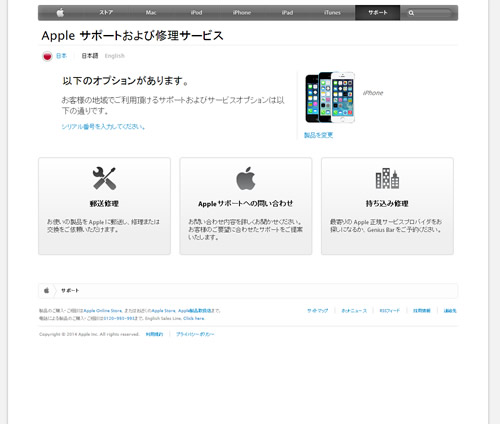The width and height of the screenshot is (500, 424).
Task: Open the Apple Store footer link
Action: (x=164, y=311)
